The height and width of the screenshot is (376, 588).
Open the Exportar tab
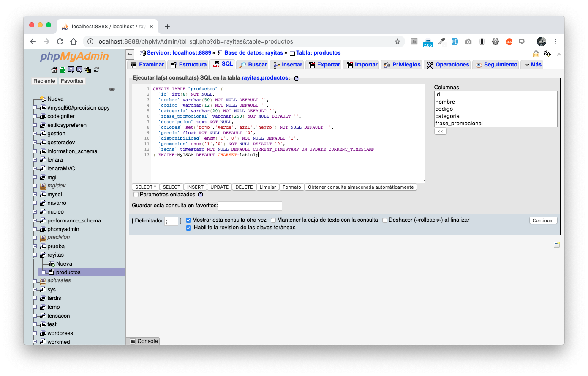tap(324, 65)
